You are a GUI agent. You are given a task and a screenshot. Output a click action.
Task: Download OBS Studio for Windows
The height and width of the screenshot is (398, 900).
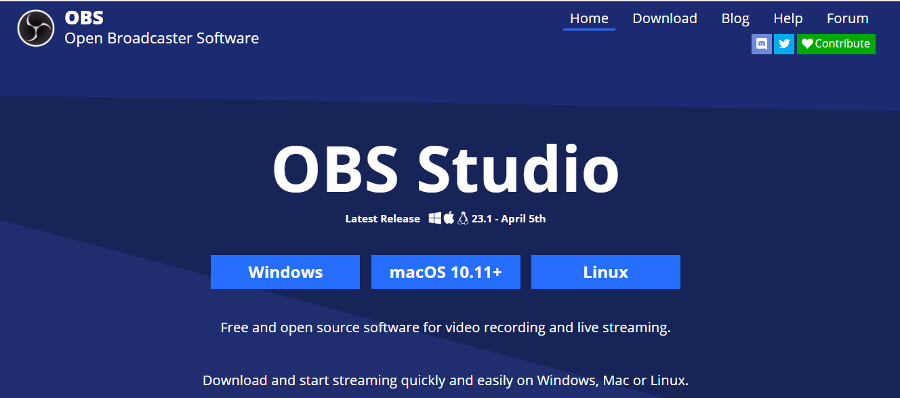click(x=285, y=272)
